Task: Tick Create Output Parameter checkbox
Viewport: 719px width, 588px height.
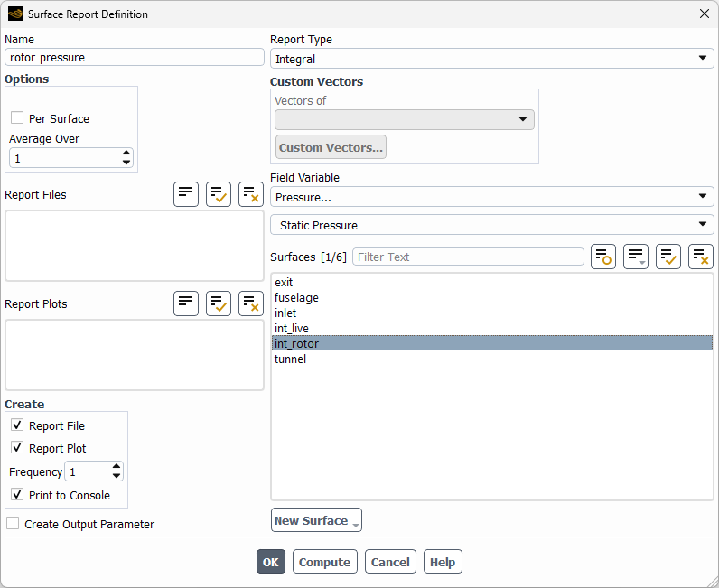Action: click(13, 523)
